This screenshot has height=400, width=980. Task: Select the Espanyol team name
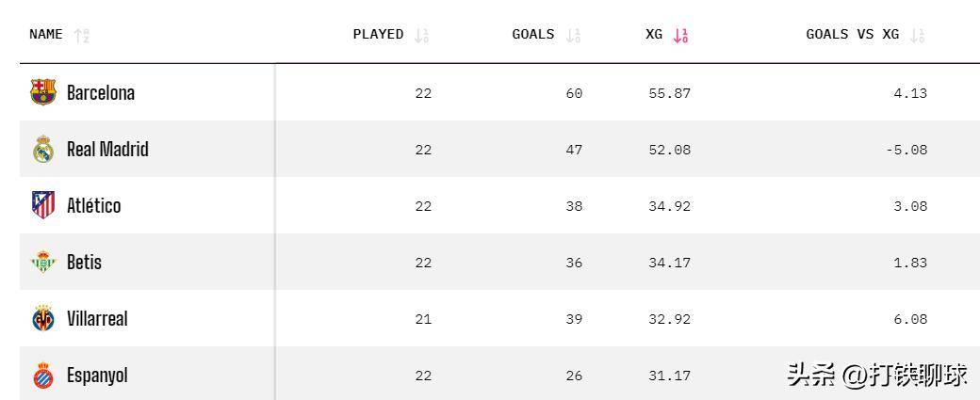[97, 375]
